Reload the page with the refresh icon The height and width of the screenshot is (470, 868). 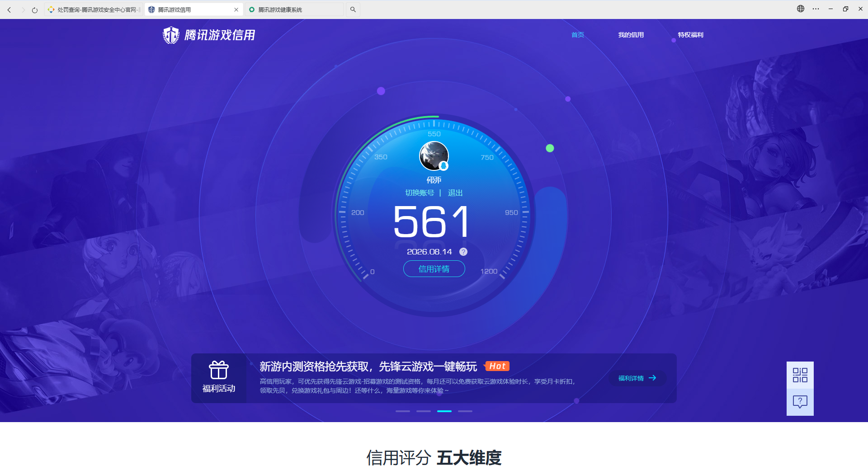(x=35, y=9)
